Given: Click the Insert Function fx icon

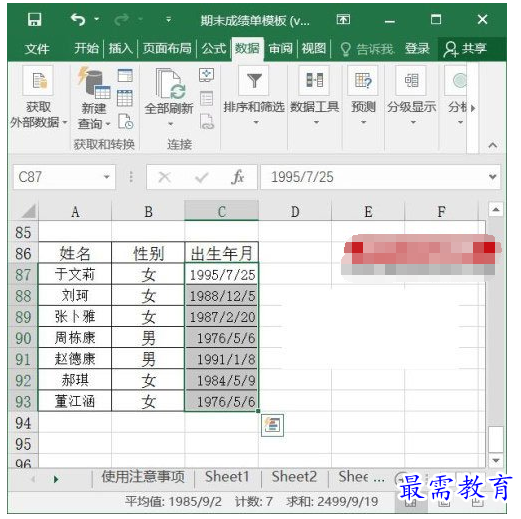Looking at the screenshot, I should 238,177.
